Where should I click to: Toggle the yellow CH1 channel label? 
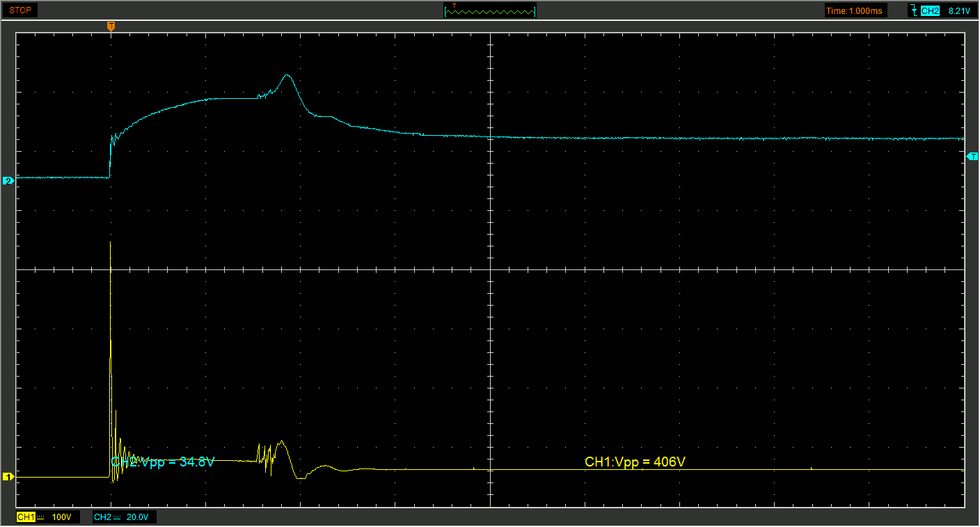point(26,517)
